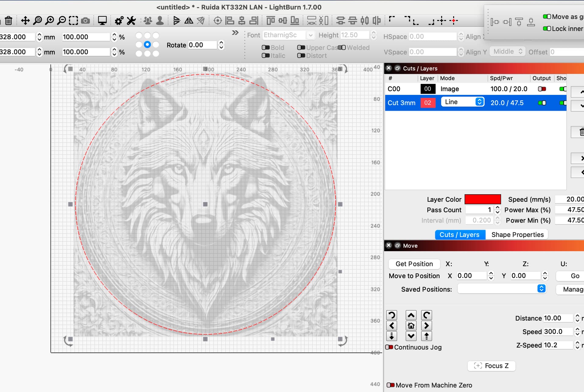Click the black 00 layer color chip

click(428, 89)
